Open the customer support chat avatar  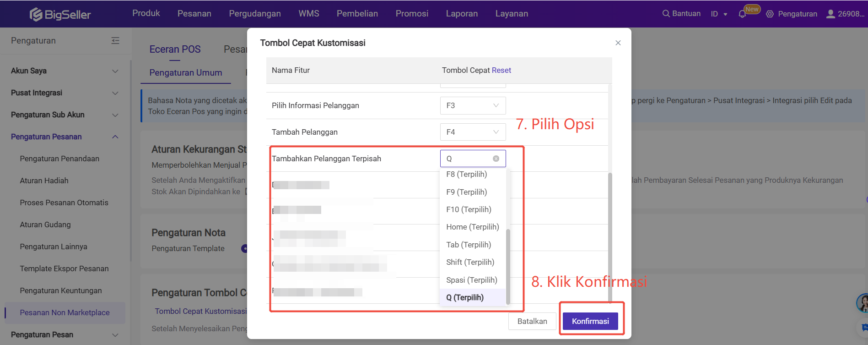[x=863, y=303]
